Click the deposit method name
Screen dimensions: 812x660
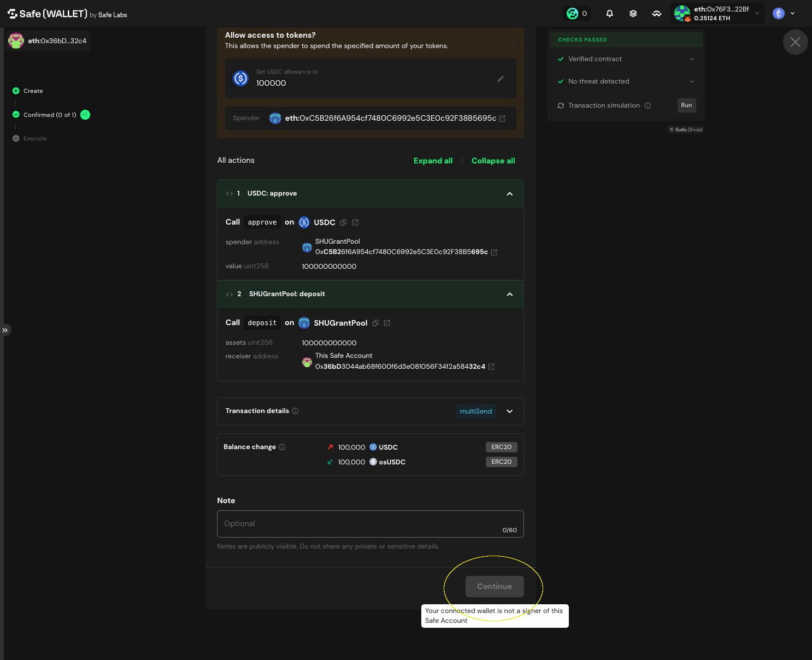coord(262,323)
